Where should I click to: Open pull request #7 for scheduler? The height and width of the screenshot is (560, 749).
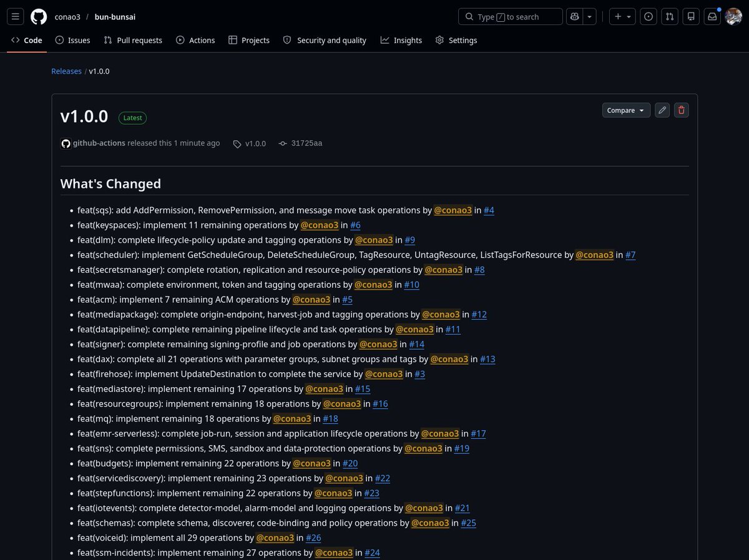click(630, 255)
